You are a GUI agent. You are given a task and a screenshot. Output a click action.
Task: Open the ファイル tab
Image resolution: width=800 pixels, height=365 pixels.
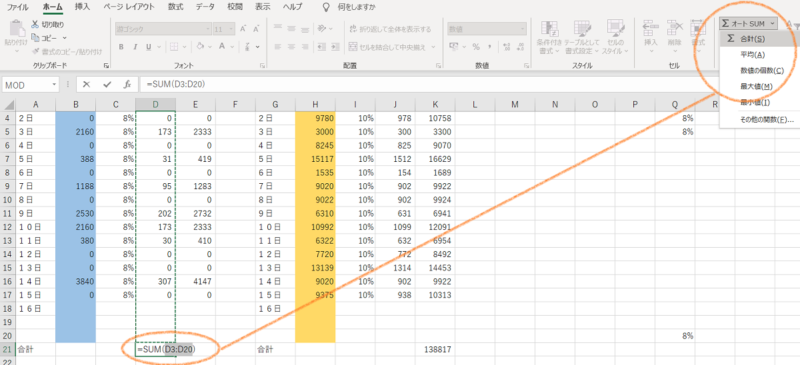[x=18, y=7]
